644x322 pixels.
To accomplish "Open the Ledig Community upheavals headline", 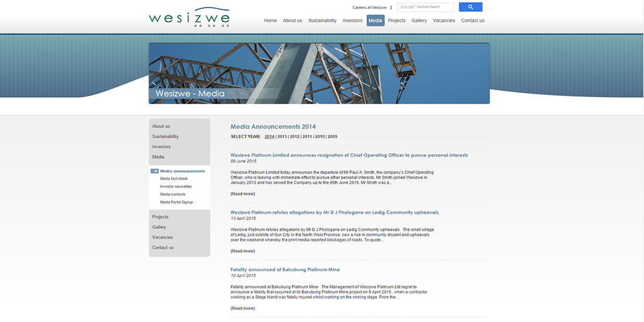I will coord(334,213).
